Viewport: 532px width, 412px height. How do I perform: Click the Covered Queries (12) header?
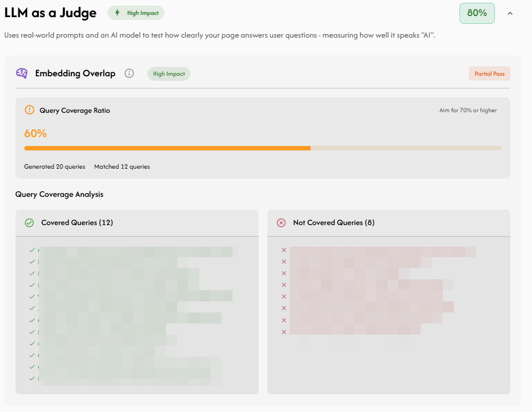click(x=77, y=223)
